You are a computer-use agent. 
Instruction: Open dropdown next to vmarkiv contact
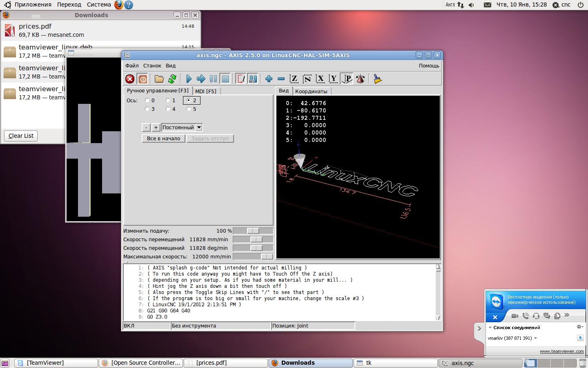click(535, 338)
